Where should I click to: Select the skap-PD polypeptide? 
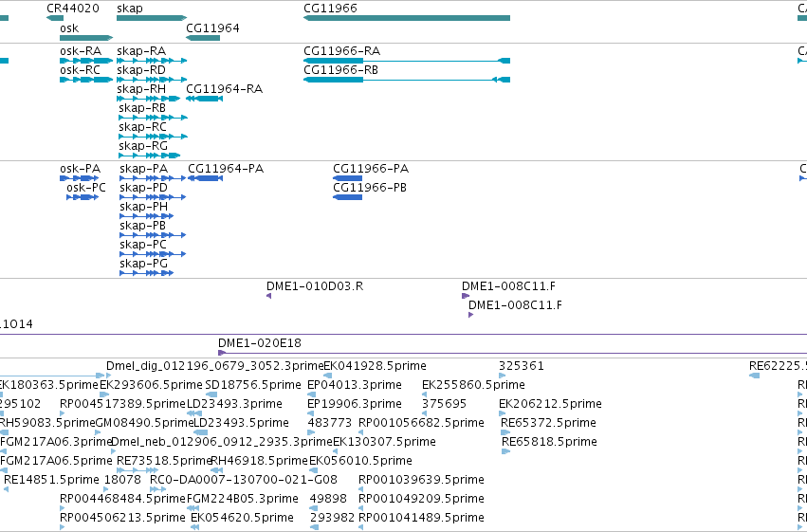tap(153, 197)
